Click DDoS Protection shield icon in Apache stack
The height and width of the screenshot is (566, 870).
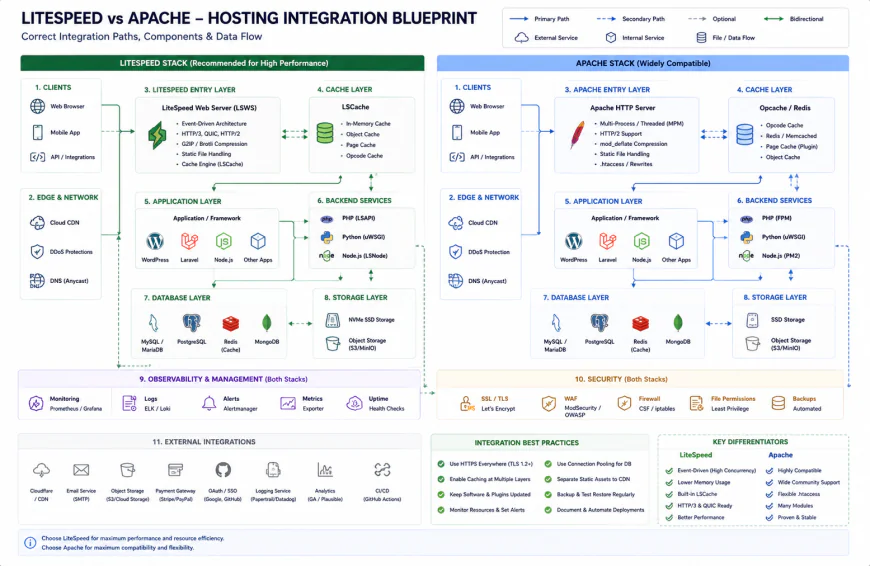point(456,252)
